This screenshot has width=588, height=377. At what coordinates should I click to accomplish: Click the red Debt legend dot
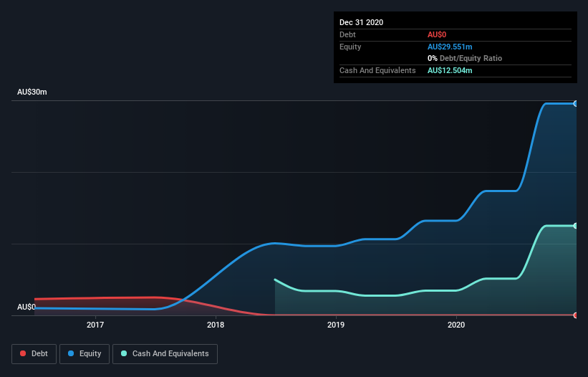coord(23,353)
